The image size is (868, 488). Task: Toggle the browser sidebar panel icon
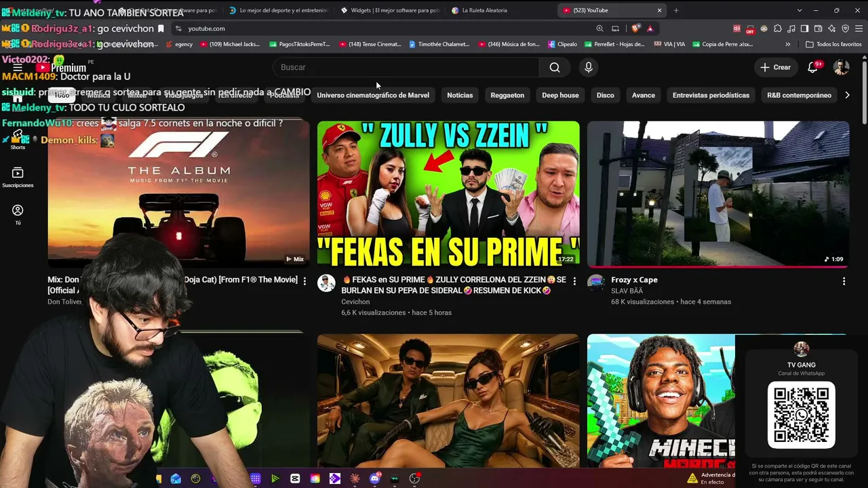pyautogui.click(x=804, y=28)
